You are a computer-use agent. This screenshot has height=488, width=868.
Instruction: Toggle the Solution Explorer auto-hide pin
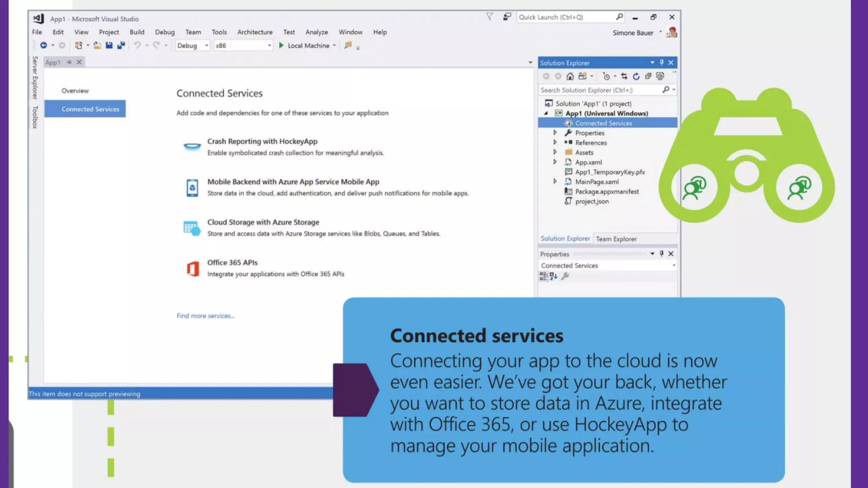click(662, 63)
